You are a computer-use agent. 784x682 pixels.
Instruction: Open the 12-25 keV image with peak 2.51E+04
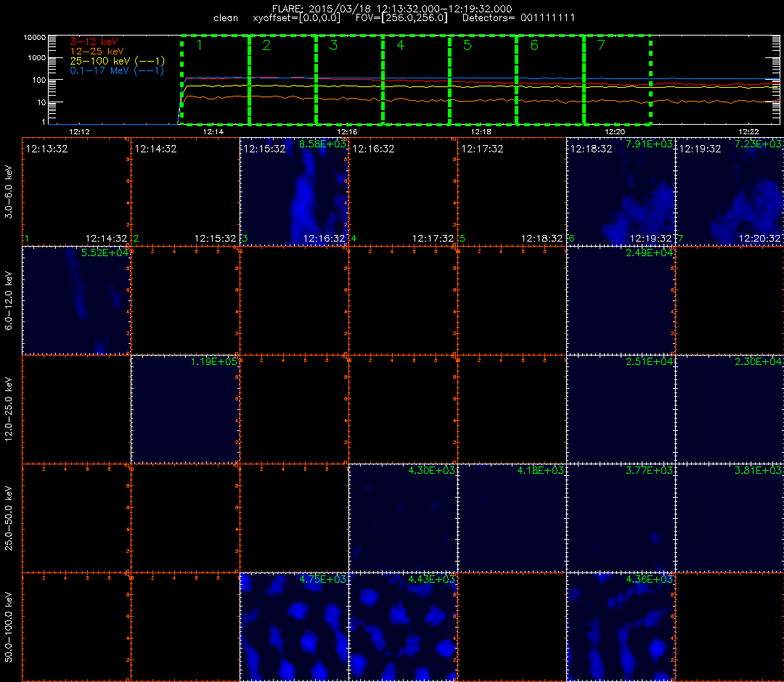[621, 409]
